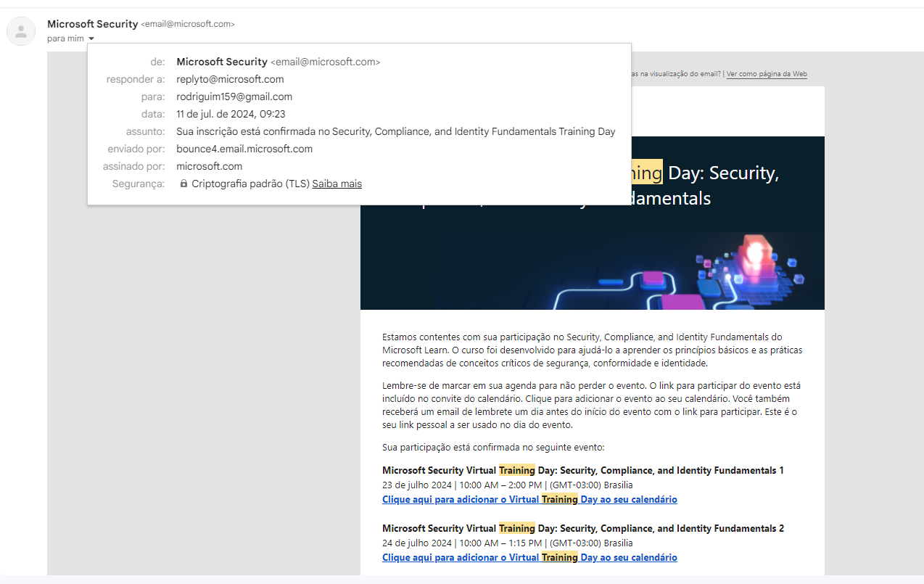Image resolution: width=924 pixels, height=584 pixels.
Task: Click event title 'Security, Compliance, and Identity Fundamentals 1'
Action: click(x=583, y=470)
